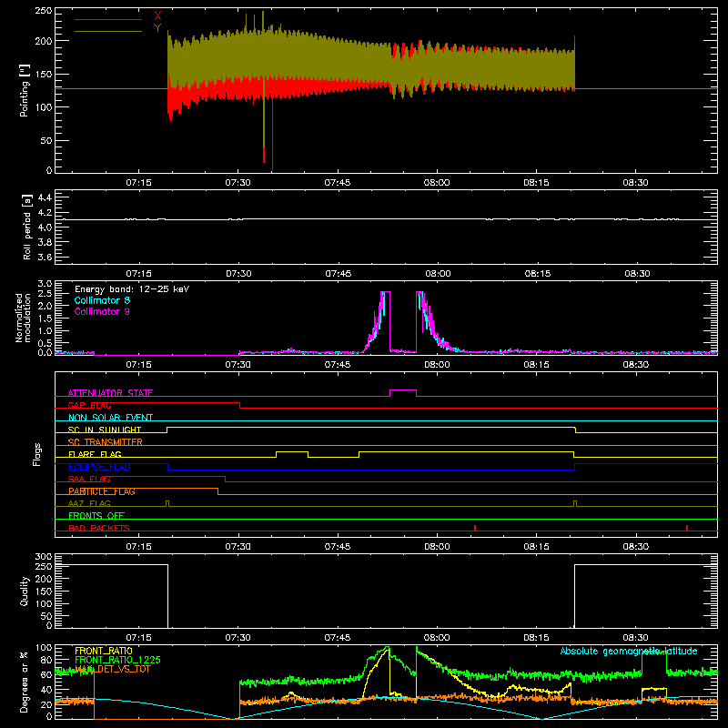Select the olive 'Y' legend label
Screen dimensions: 728x728
[157, 28]
